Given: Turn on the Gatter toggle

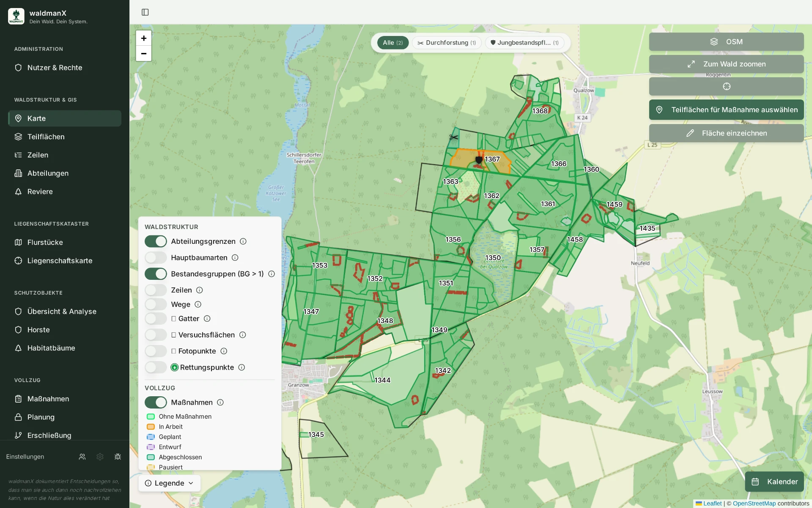Looking at the screenshot, I should tap(156, 319).
